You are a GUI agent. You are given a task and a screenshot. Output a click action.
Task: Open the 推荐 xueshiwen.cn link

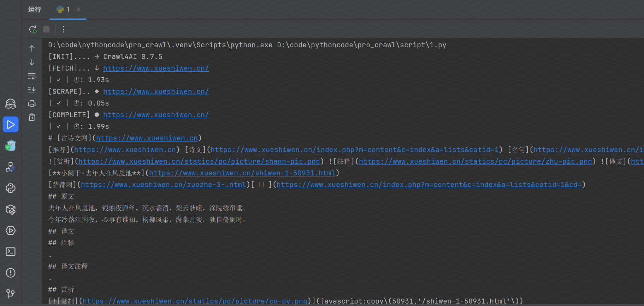click(125, 150)
